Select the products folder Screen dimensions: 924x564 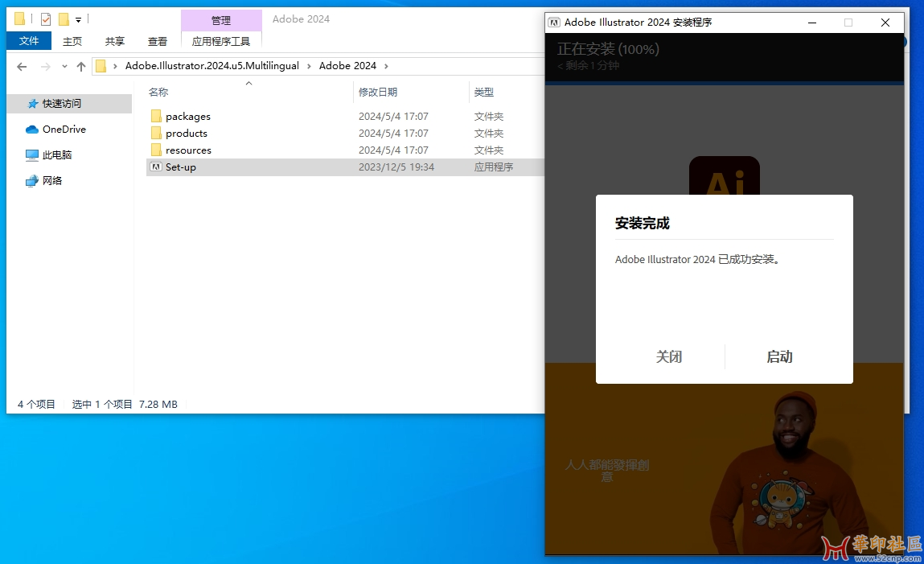[187, 134]
